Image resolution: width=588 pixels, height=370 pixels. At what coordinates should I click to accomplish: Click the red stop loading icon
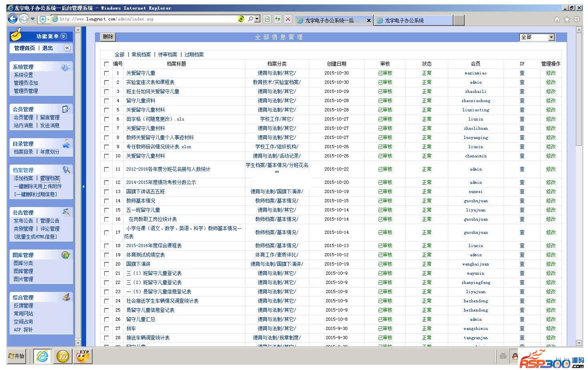coord(288,19)
